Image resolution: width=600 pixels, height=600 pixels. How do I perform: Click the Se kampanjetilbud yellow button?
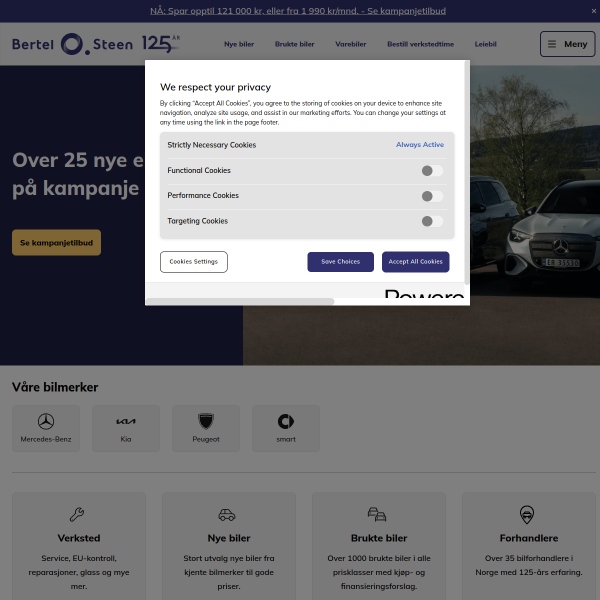[57, 243]
